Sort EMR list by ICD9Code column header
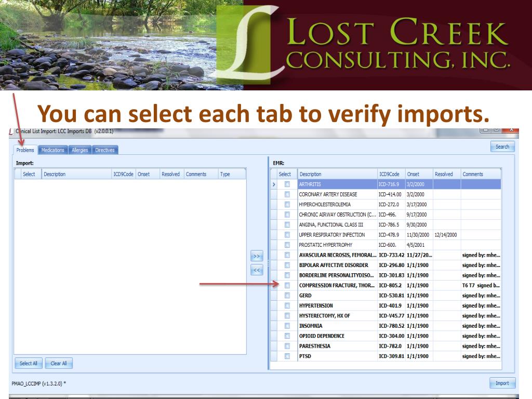Screen dimensions: 532x399 [392, 174]
